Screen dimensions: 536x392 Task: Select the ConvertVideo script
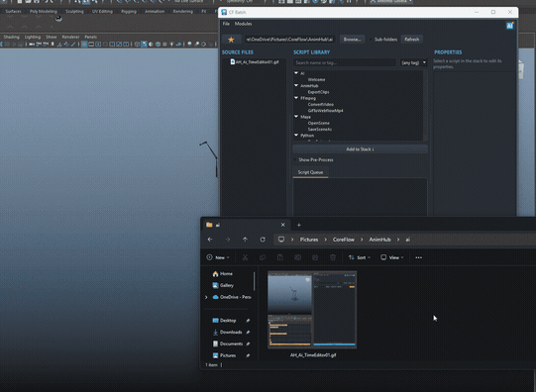click(x=321, y=105)
